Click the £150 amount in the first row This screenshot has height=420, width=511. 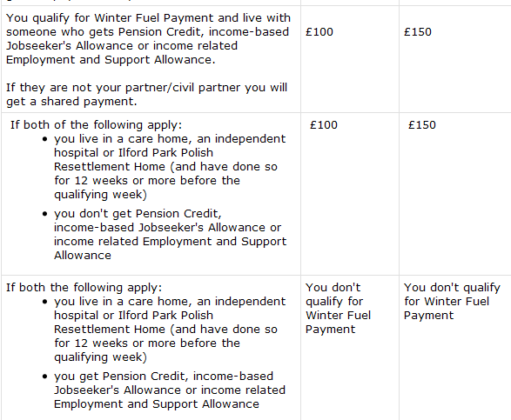[418, 32]
